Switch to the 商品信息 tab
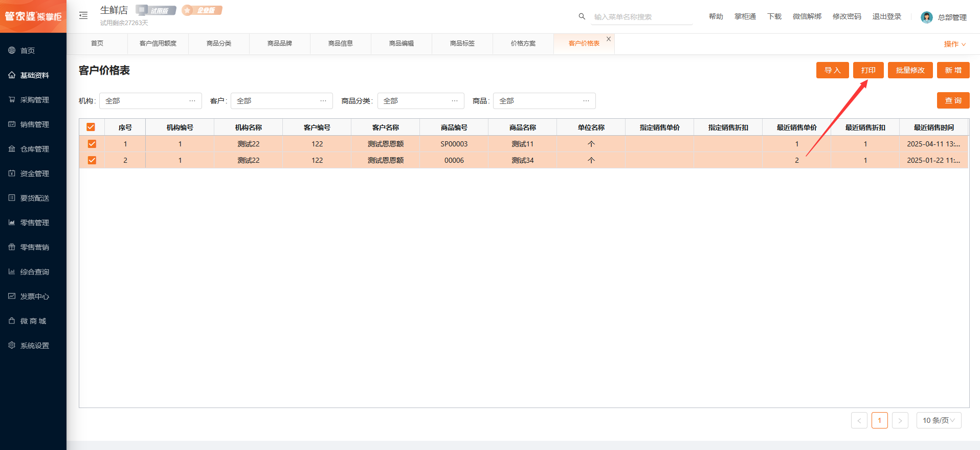 (x=341, y=44)
